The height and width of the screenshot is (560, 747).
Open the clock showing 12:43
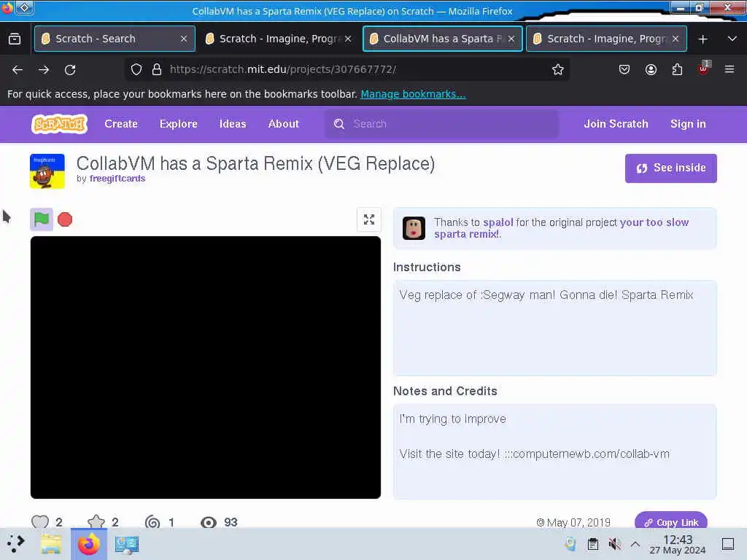point(678,544)
